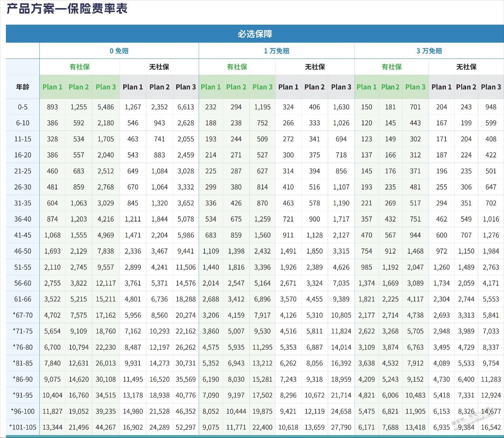Click the value 8,337 in the *76-80 row
504x438 pixels.
pos(491,347)
